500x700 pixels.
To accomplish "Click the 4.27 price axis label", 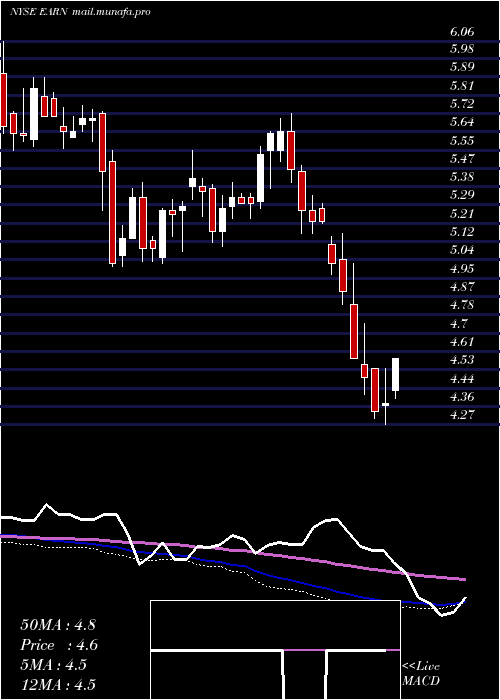I will pyautogui.click(x=462, y=415).
